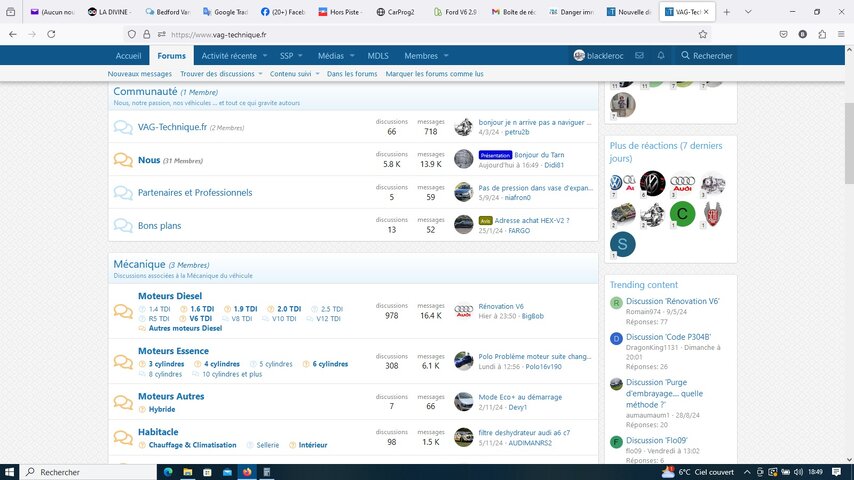Open the browser list-all-tabs chevron
Viewport: 854px width, 480px height.
coord(748,11)
